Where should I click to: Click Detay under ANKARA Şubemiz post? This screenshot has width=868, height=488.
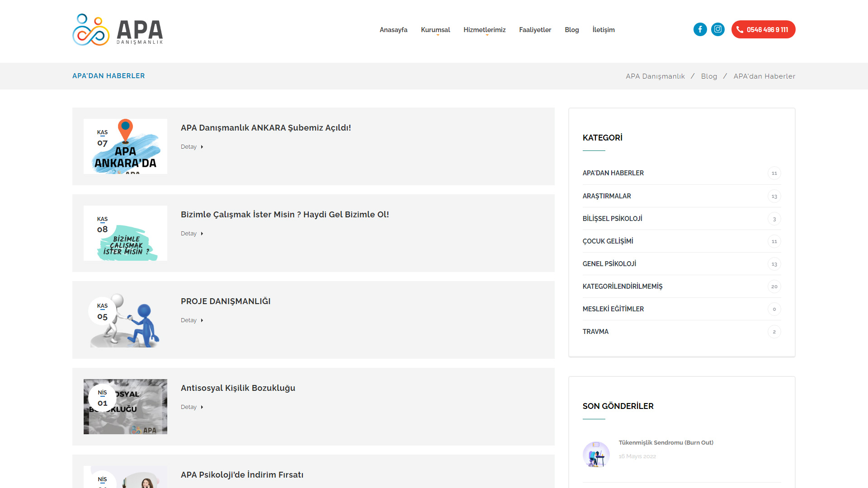(192, 147)
